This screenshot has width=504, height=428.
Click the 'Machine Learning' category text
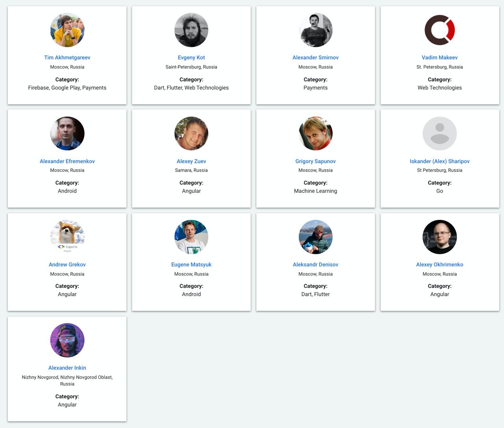tap(315, 191)
